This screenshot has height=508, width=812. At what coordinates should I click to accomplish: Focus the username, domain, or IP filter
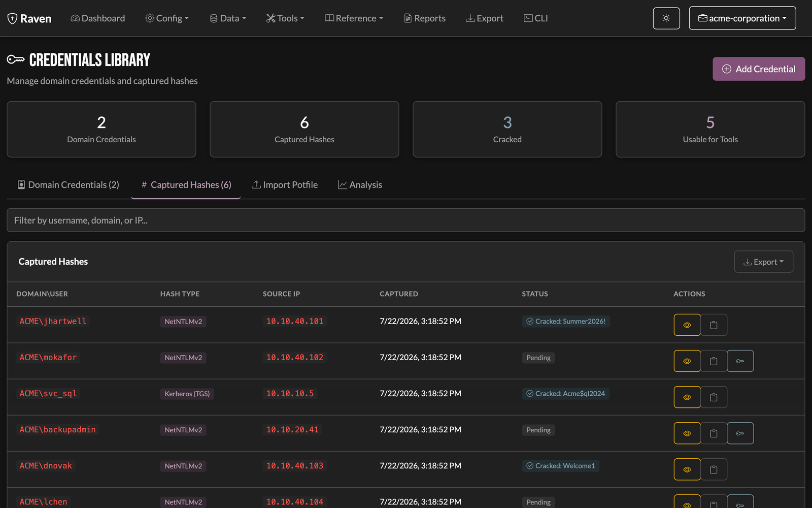click(x=406, y=220)
